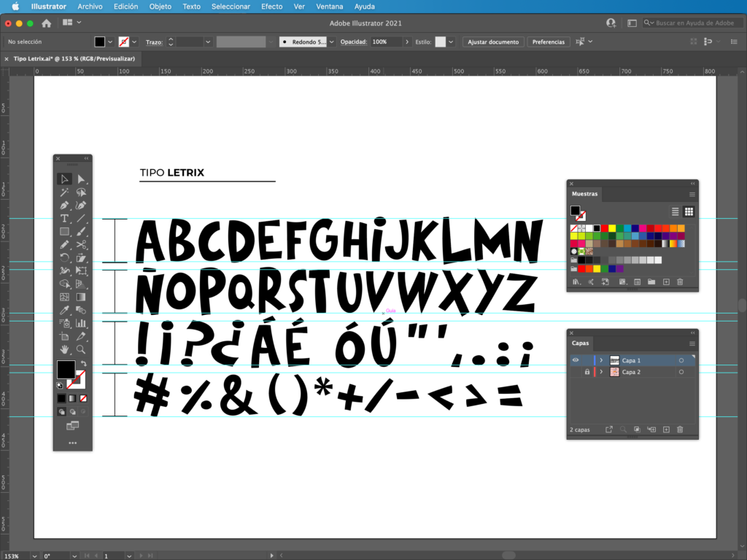The image size is (747, 560).
Task: Switch Muestras panel to list view
Action: click(676, 211)
